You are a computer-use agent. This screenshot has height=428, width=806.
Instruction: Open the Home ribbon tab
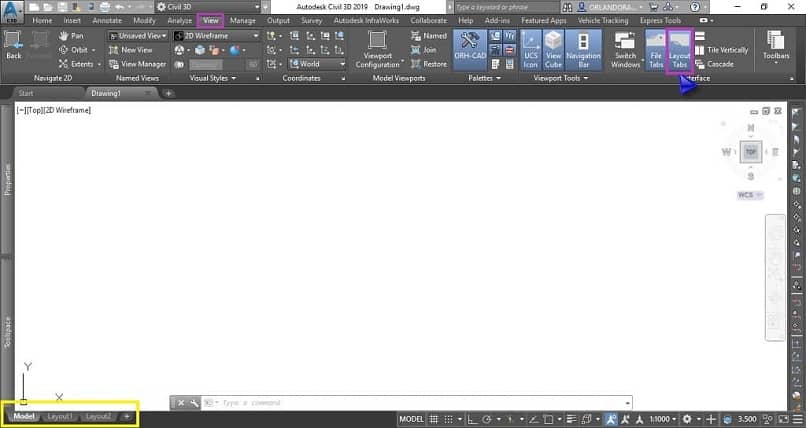(x=42, y=21)
